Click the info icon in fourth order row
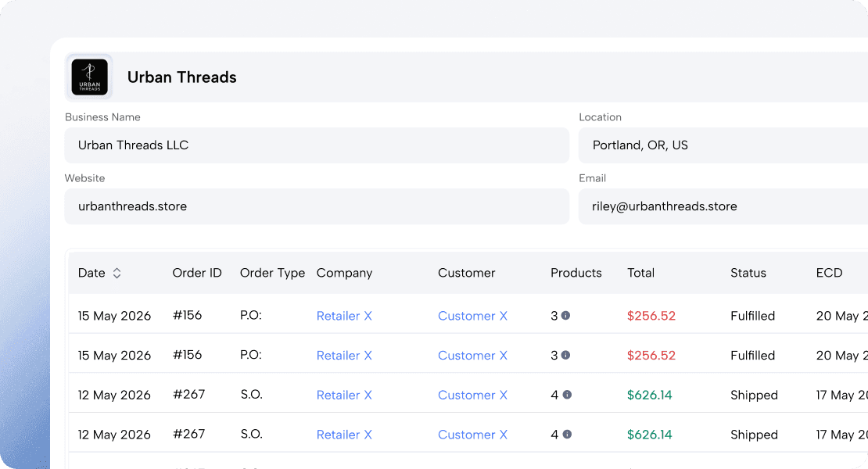 [567, 434]
